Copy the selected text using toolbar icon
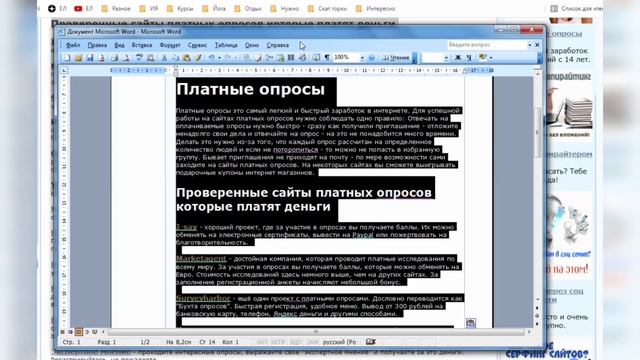Image resolution: width=640 pixels, height=360 pixels. click(x=176, y=58)
